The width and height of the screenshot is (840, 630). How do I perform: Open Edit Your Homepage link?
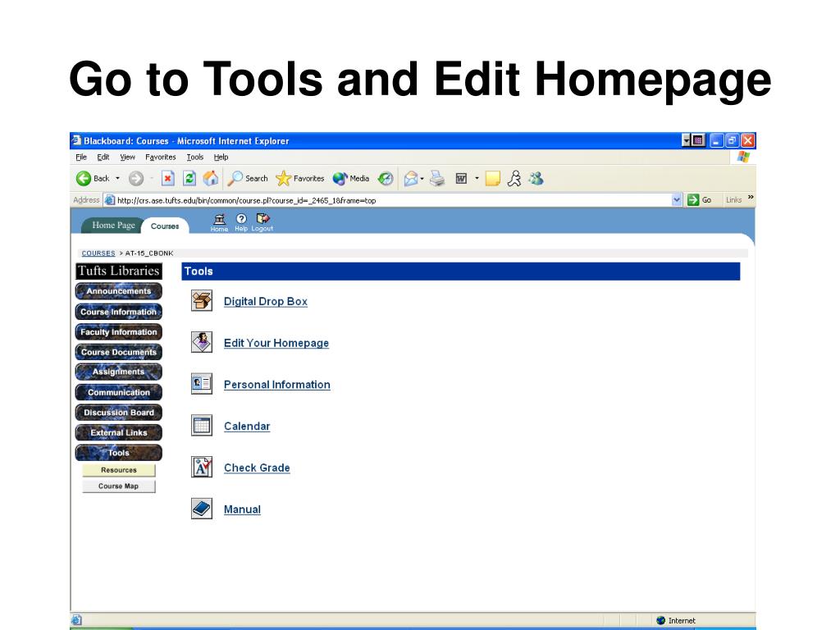click(276, 343)
